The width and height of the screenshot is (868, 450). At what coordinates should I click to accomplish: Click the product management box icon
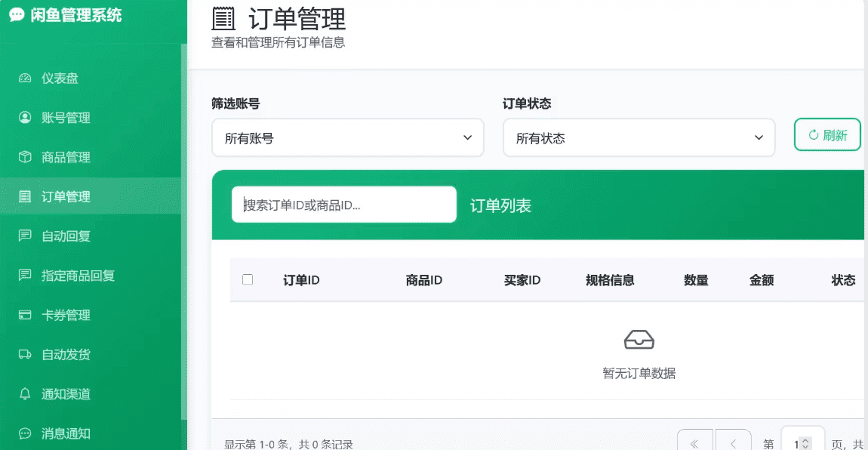(x=25, y=157)
